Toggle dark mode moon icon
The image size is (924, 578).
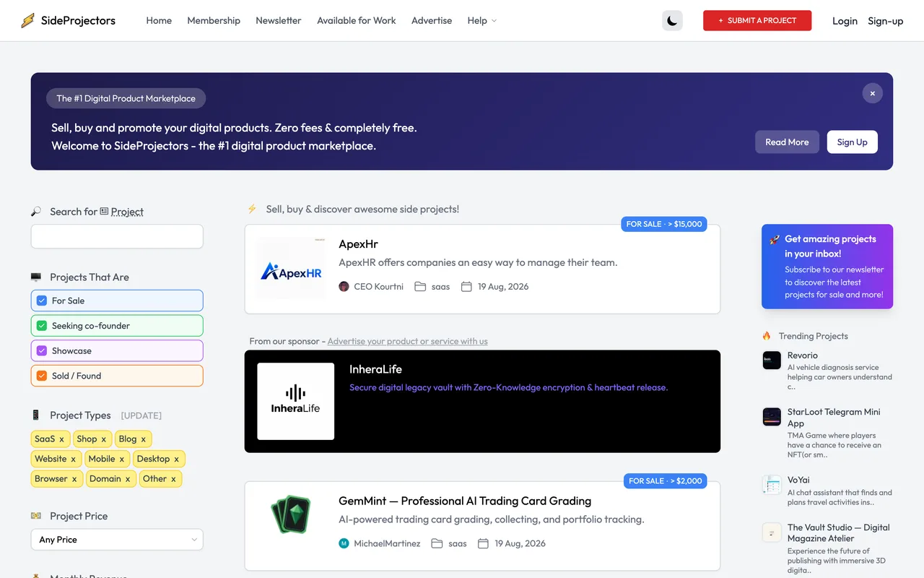pos(672,20)
